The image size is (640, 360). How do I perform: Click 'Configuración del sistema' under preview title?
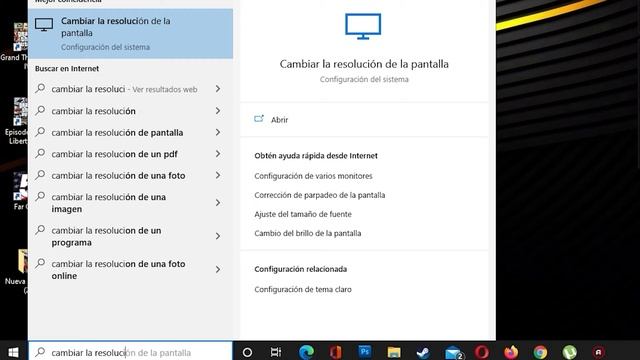364,79
